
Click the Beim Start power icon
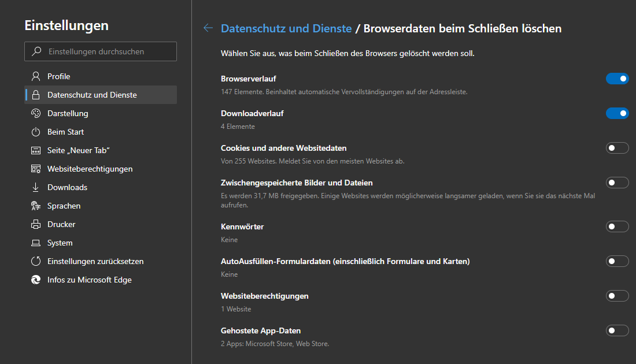click(x=36, y=132)
